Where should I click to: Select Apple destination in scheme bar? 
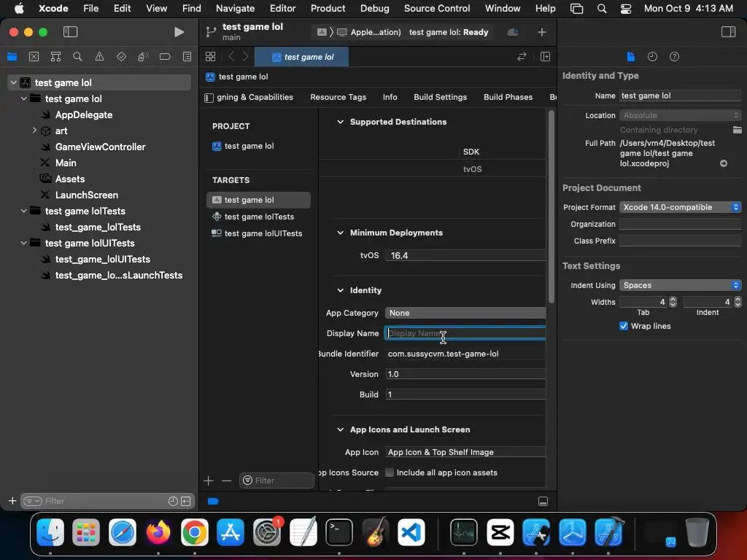coord(370,32)
